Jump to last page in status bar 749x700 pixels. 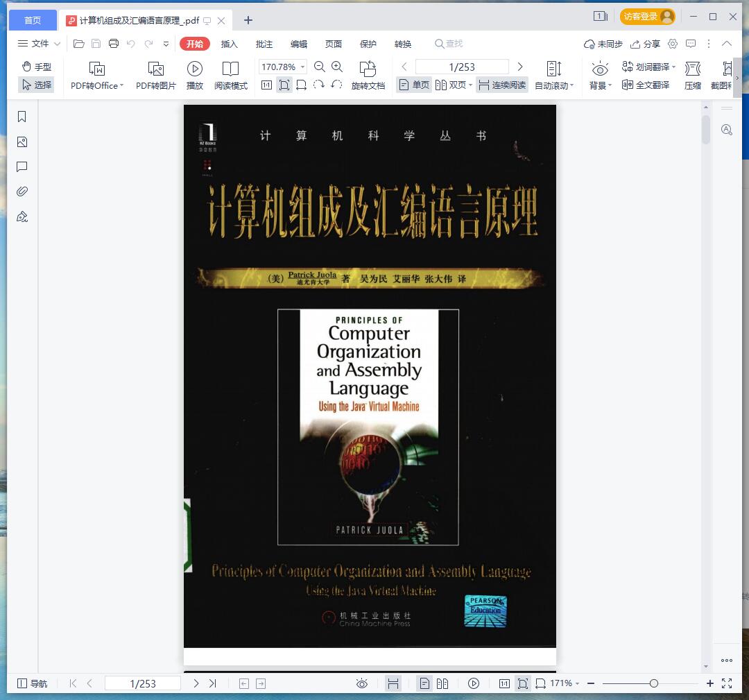point(213,683)
